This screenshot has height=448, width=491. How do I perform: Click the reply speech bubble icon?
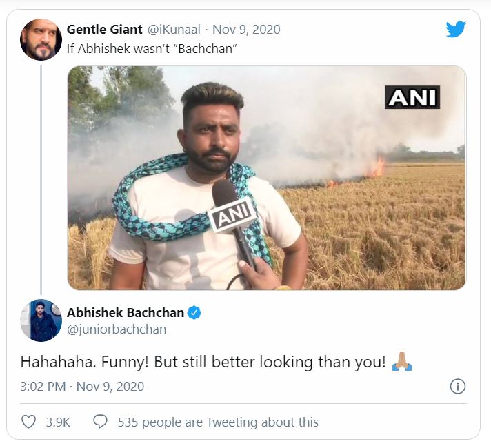(x=100, y=422)
